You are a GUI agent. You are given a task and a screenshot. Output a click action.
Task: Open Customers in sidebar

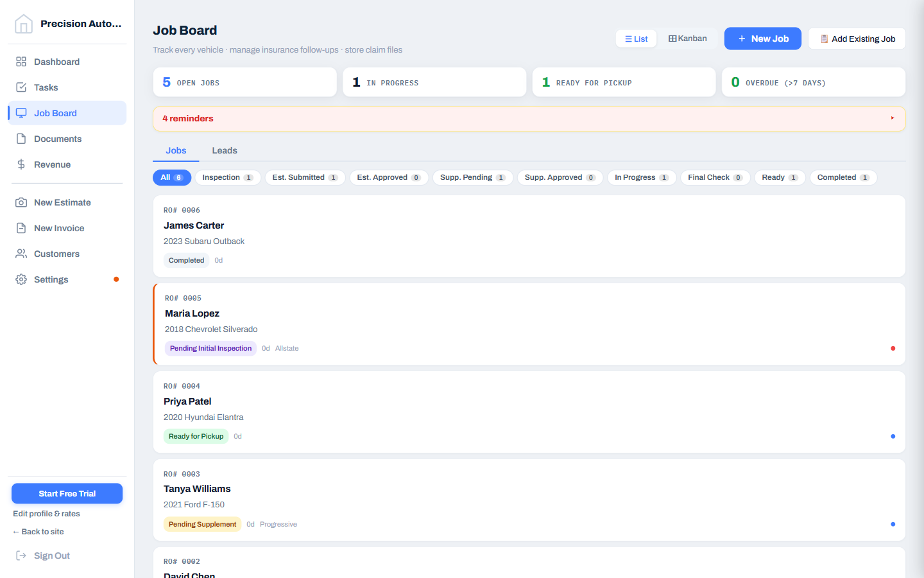(x=67, y=254)
